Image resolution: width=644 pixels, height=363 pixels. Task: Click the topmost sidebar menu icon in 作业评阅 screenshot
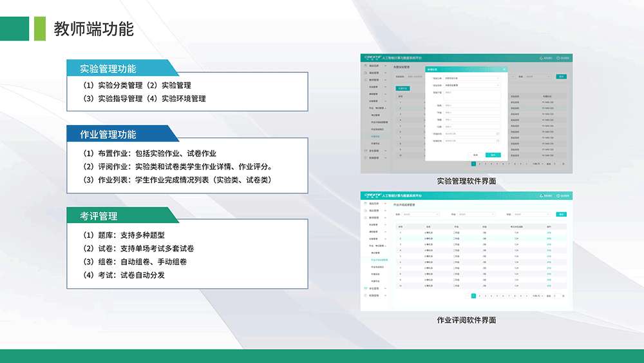click(x=366, y=204)
